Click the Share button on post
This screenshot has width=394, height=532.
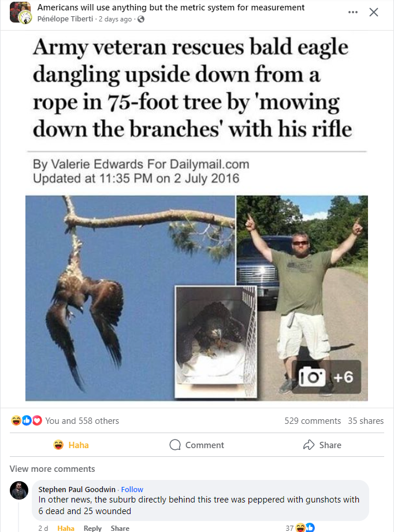[322, 445]
